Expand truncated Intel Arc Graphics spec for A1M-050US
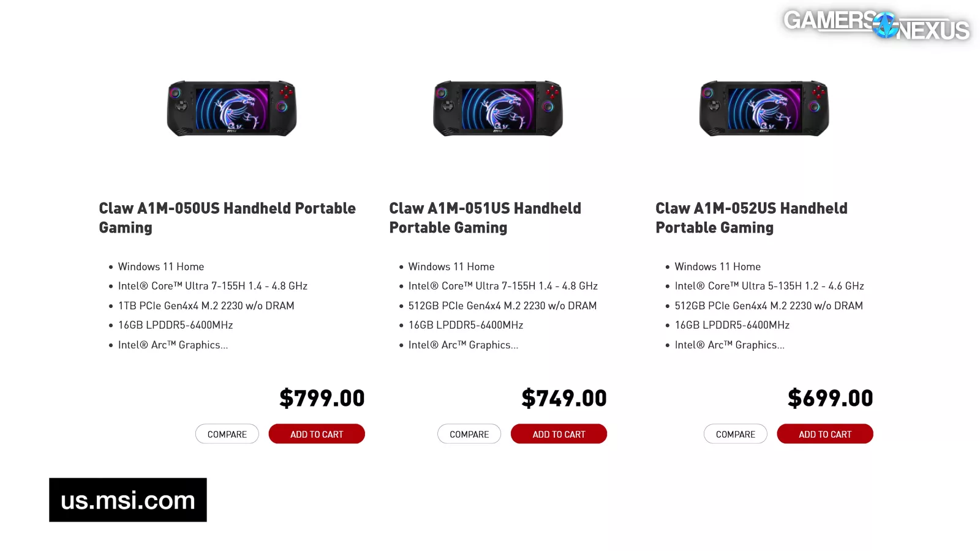The height and width of the screenshot is (551, 980). pyautogui.click(x=173, y=345)
